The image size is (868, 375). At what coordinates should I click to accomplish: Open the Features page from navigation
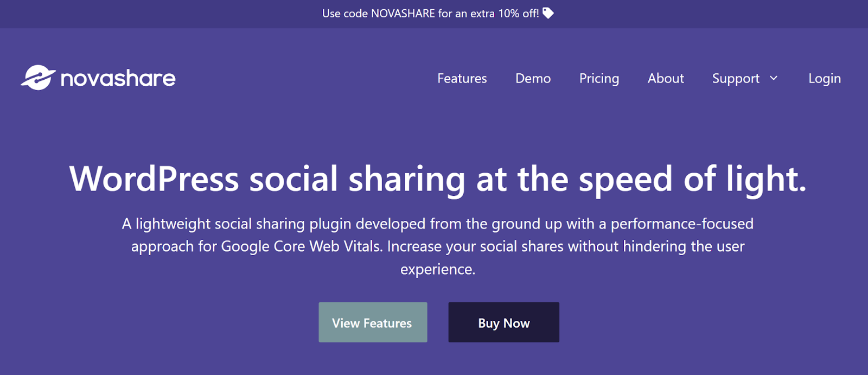(x=461, y=79)
